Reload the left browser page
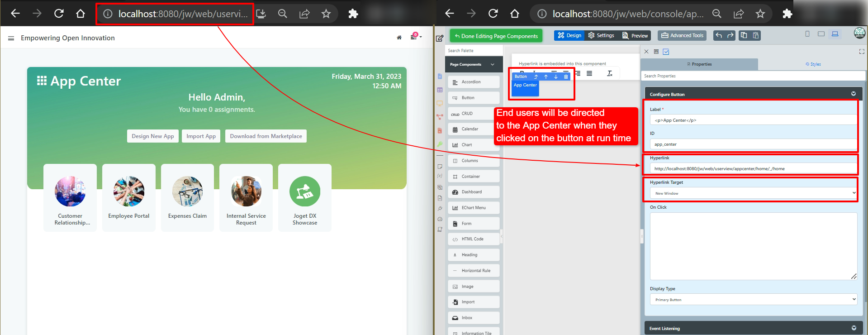Viewport: 868px width, 335px height. point(59,14)
